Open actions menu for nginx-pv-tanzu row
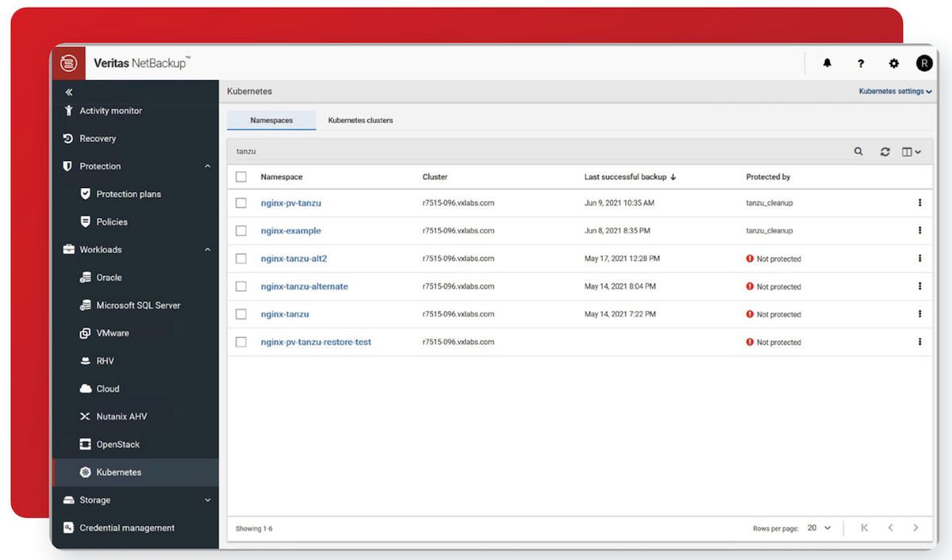952x560 pixels. click(x=920, y=203)
